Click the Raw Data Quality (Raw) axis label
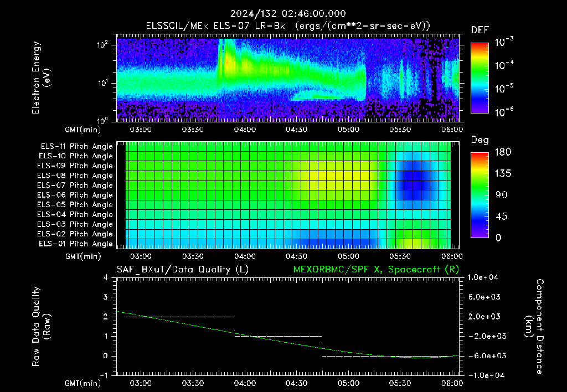 click(41, 327)
